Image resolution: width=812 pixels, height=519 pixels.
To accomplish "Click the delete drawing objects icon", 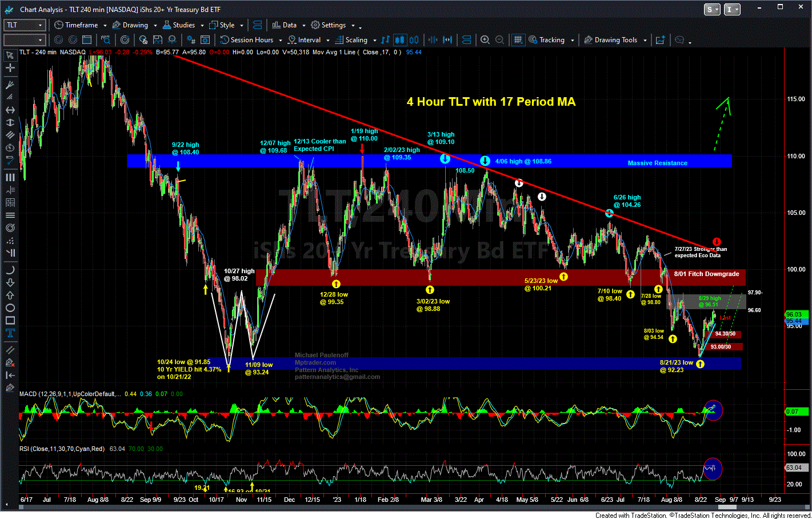I will [x=10, y=362].
